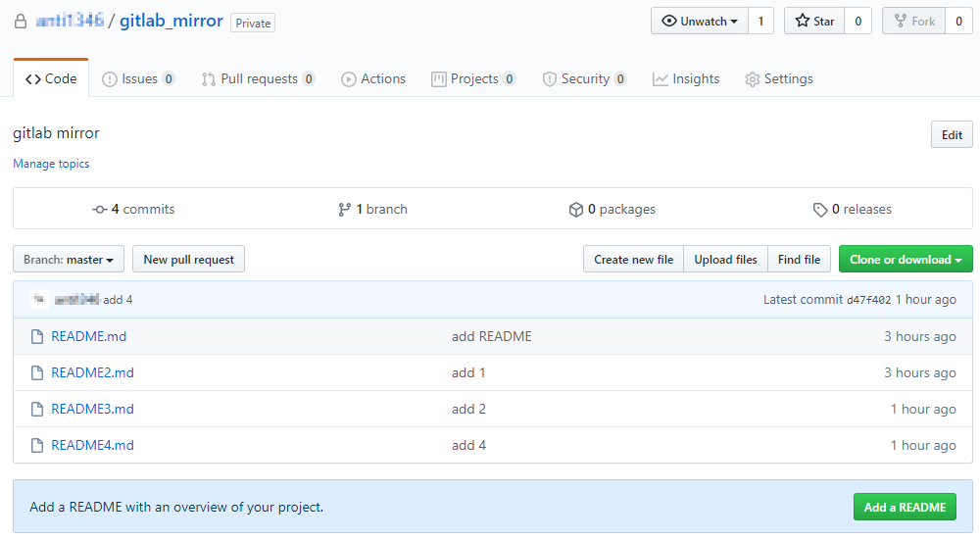Open the 'add README' commit message
The width and height of the screenshot is (980, 540).
(492, 336)
